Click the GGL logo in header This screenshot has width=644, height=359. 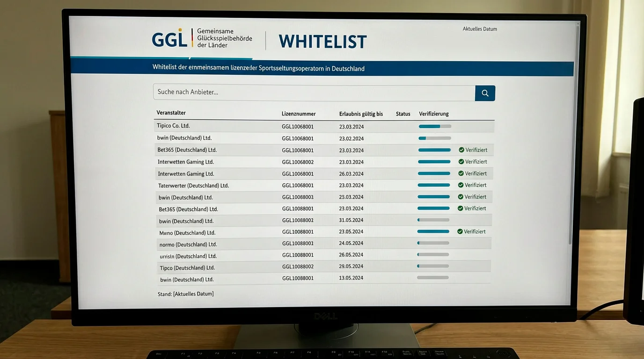[x=170, y=38]
